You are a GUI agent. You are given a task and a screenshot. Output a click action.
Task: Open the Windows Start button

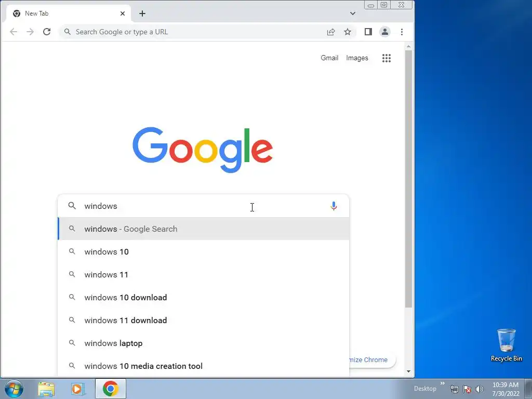coord(14,389)
